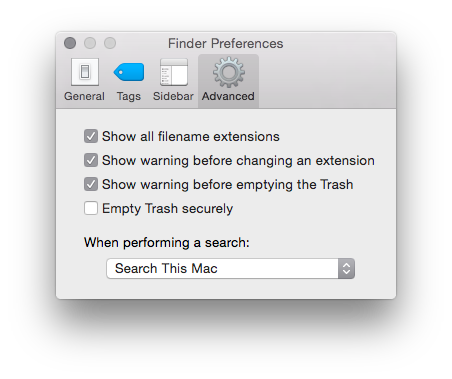Zoom the Finder Preferences window

pos(110,43)
